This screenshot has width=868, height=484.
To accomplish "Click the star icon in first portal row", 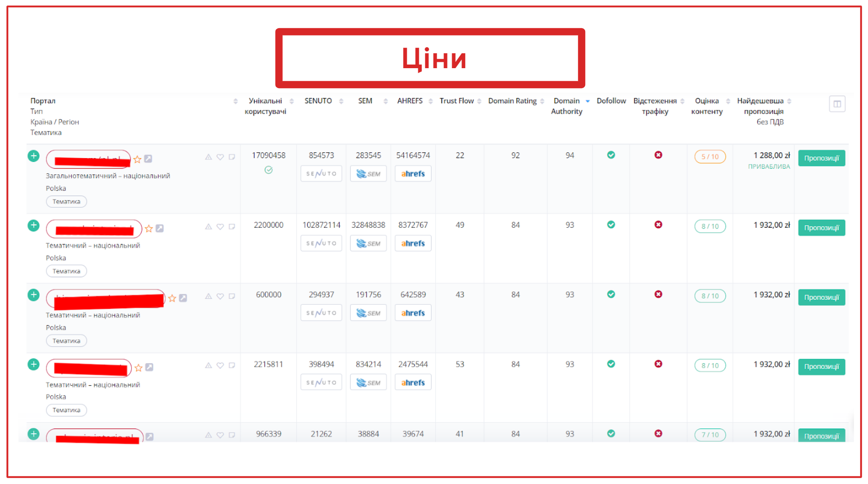I will coord(137,159).
